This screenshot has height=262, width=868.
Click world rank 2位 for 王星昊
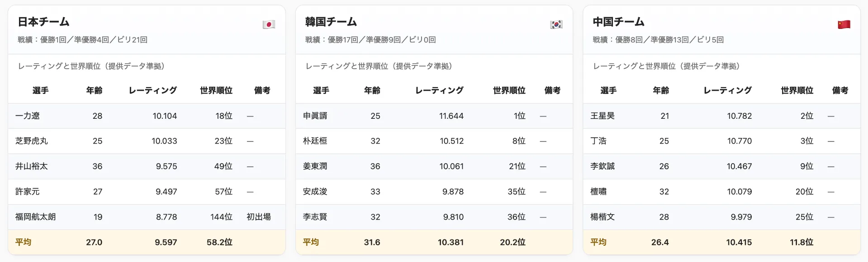pyautogui.click(x=807, y=116)
